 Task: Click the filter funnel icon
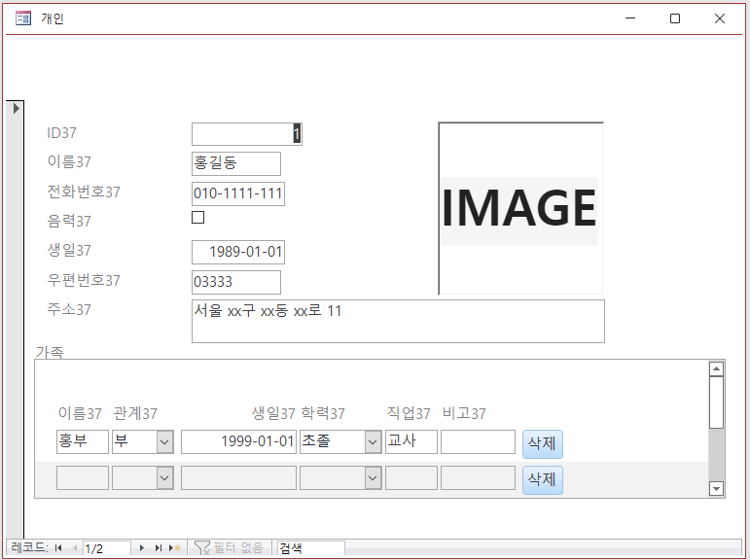coord(202,547)
